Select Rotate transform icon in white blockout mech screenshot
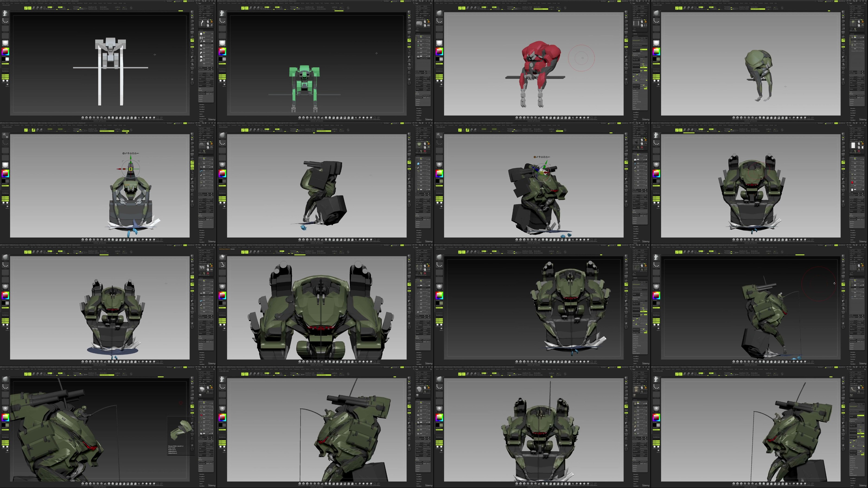This screenshot has height=488, width=868. [x=41, y=8]
